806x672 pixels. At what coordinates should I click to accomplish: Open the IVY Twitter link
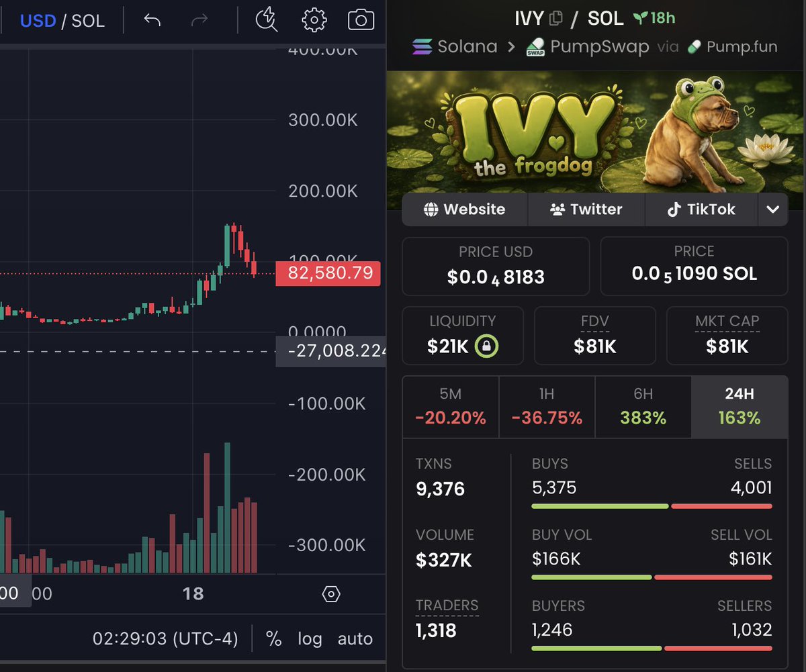[586, 209]
